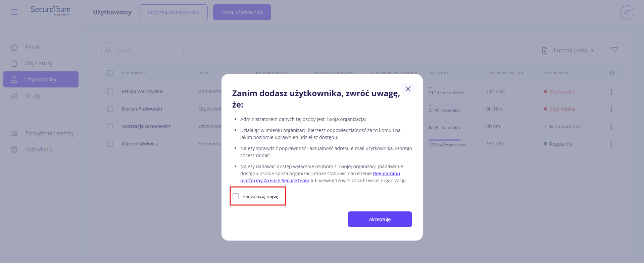
Task: Click the search magnifier icon
Action: 109,50
